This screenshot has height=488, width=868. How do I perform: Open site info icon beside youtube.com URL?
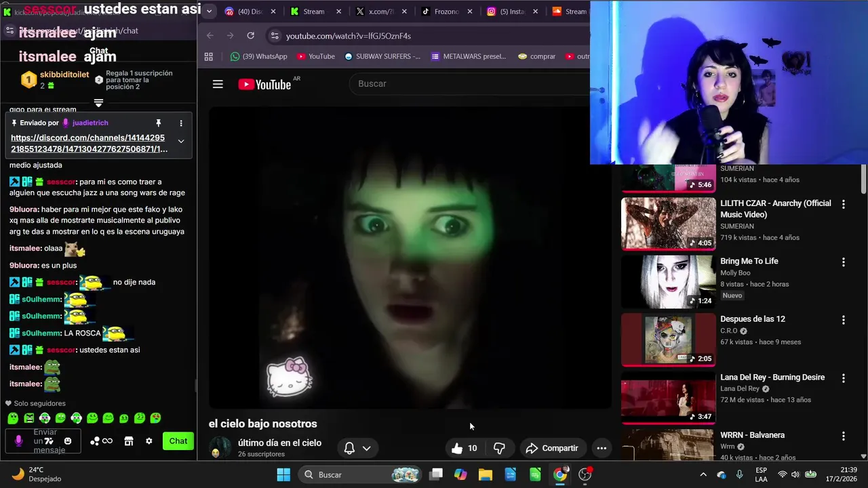coord(274,35)
